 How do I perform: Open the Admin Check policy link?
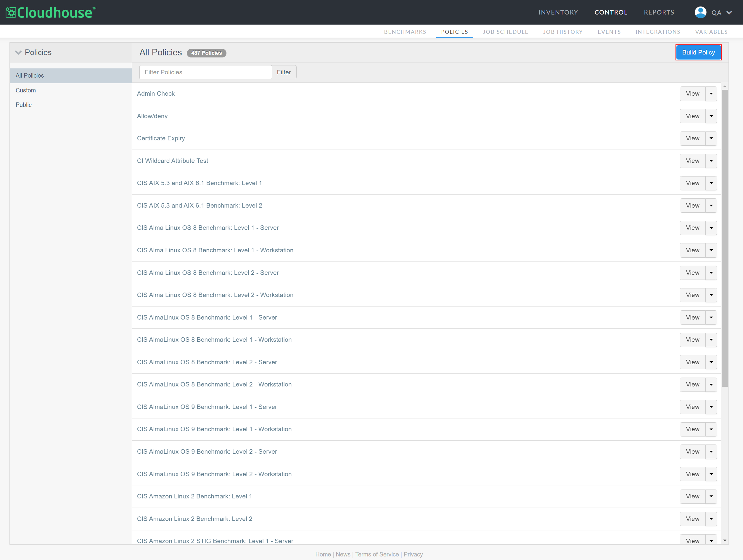(156, 94)
